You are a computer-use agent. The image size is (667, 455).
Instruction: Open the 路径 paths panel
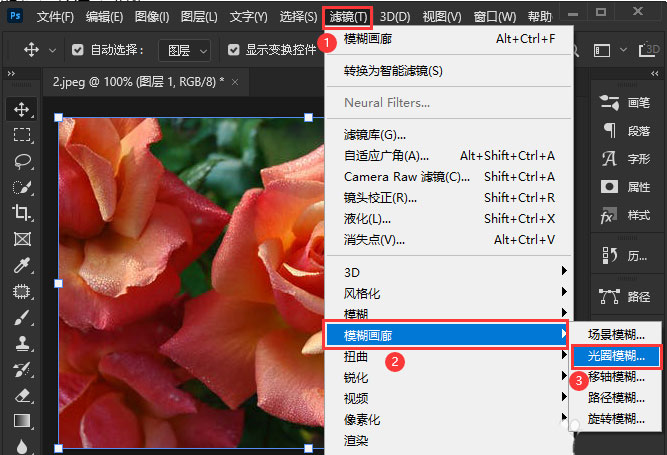pyautogui.click(x=624, y=296)
